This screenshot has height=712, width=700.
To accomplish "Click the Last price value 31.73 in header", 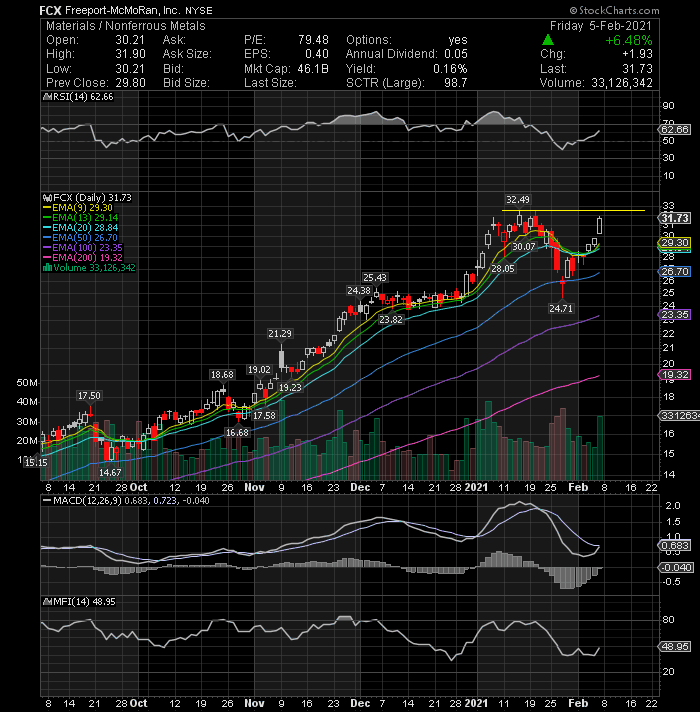I will tap(637, 69).
